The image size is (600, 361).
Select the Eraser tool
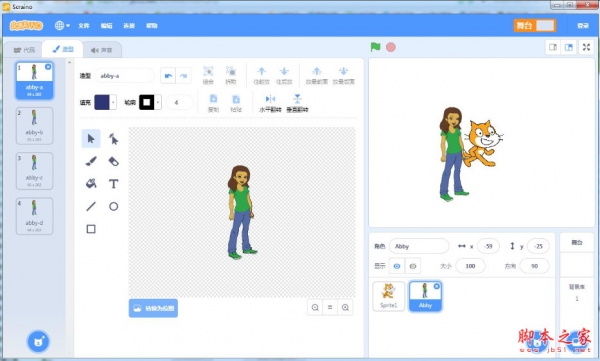point(113,161)
